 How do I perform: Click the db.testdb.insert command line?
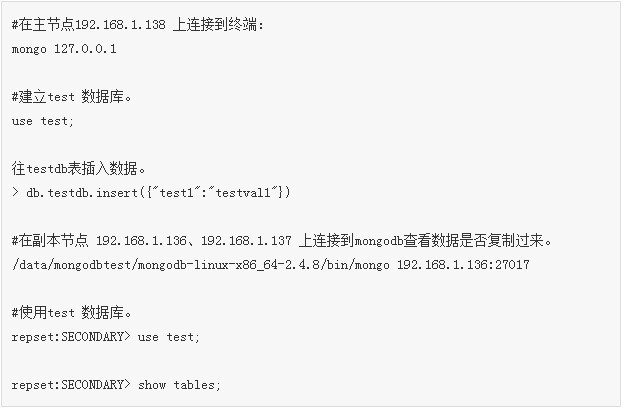pos(151,193)
